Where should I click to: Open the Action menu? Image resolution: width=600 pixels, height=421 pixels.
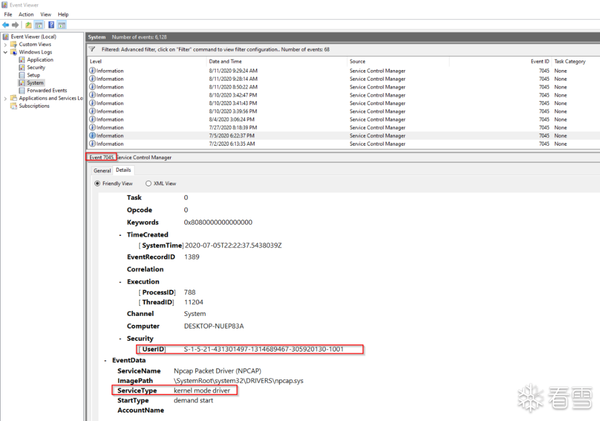click(26, 15)
